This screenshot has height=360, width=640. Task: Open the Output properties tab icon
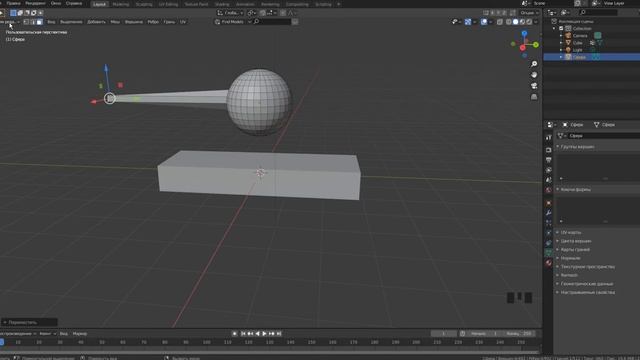click(549, 160)
